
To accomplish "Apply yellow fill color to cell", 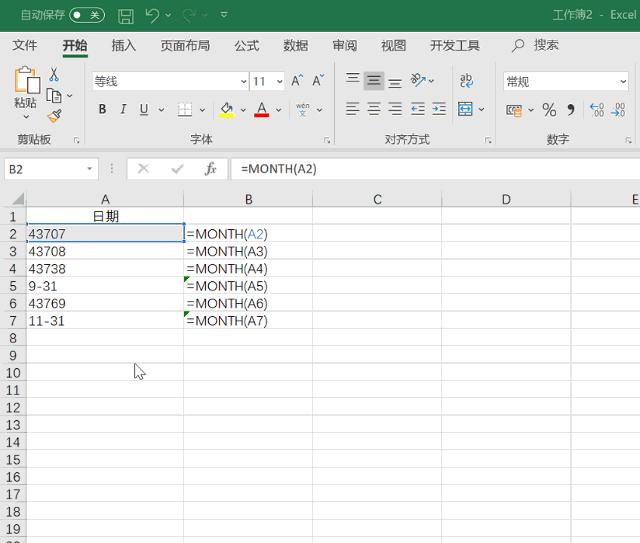I will pyautogui.click(x=227, y=109).
